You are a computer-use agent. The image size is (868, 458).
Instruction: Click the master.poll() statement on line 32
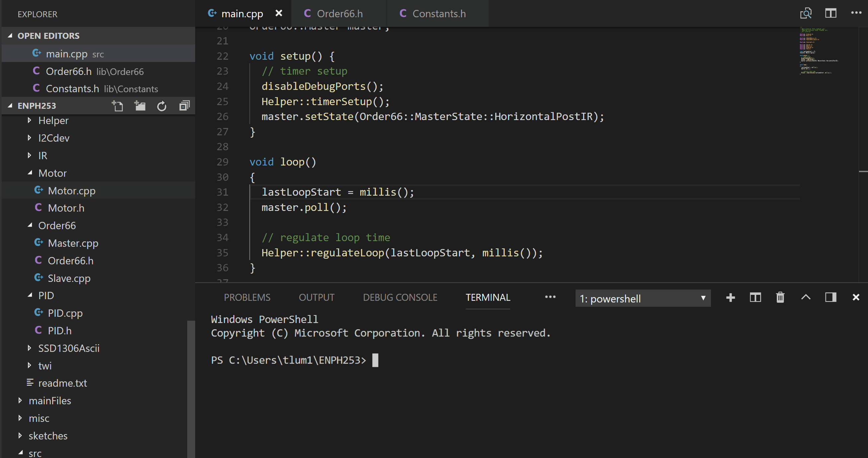(x=304, y=208)
